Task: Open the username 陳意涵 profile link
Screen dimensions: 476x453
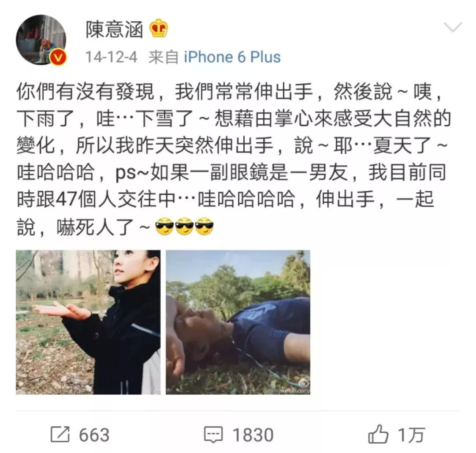Action: click(x=115, y=30)
